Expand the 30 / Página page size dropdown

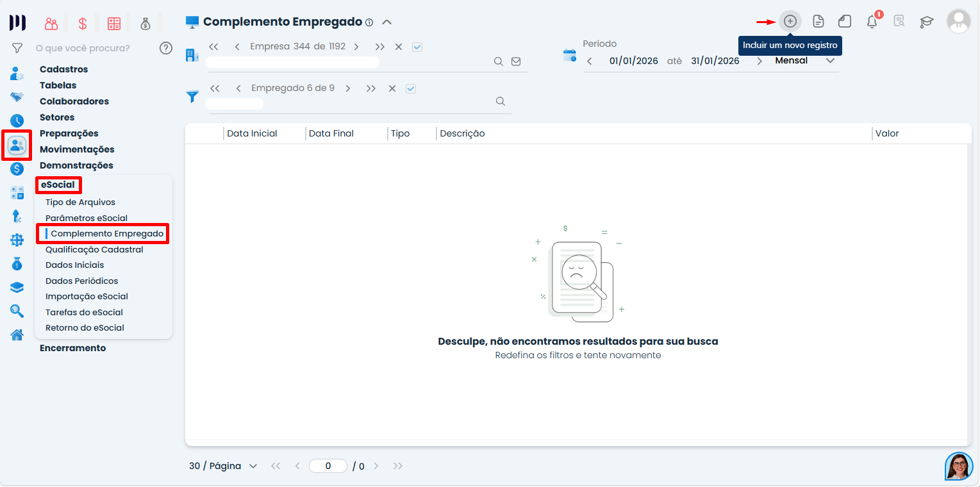223,466
